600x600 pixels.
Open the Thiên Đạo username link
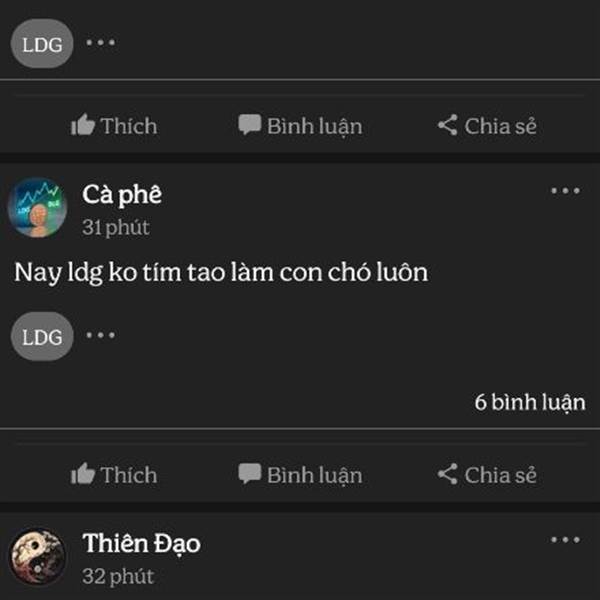[x=141, y=544]
